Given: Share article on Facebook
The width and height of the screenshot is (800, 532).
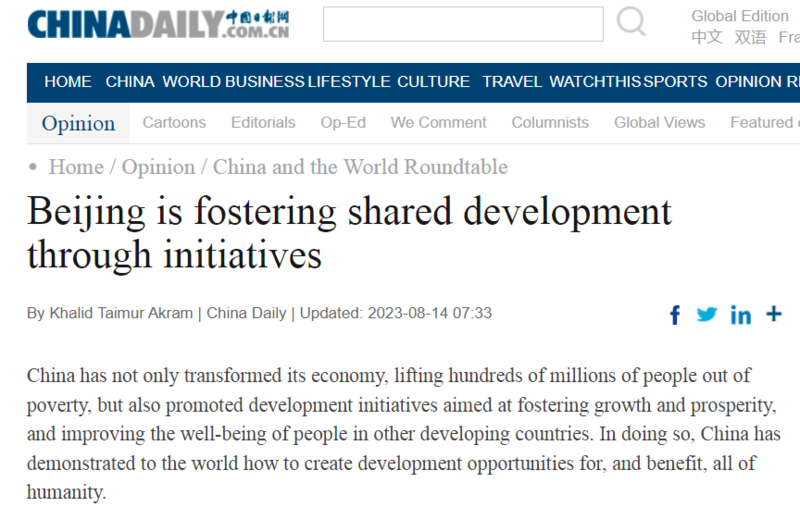Looking at the screenshot, I should click(675, 315).
